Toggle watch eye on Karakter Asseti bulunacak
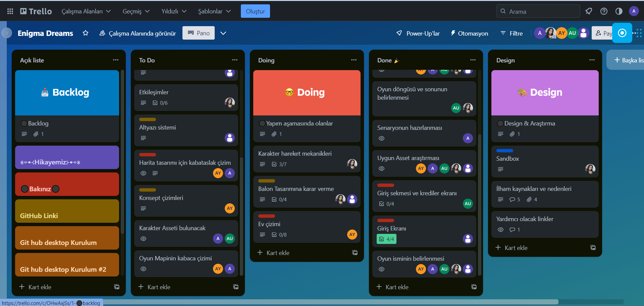644x306 pixels. point(143,239)
